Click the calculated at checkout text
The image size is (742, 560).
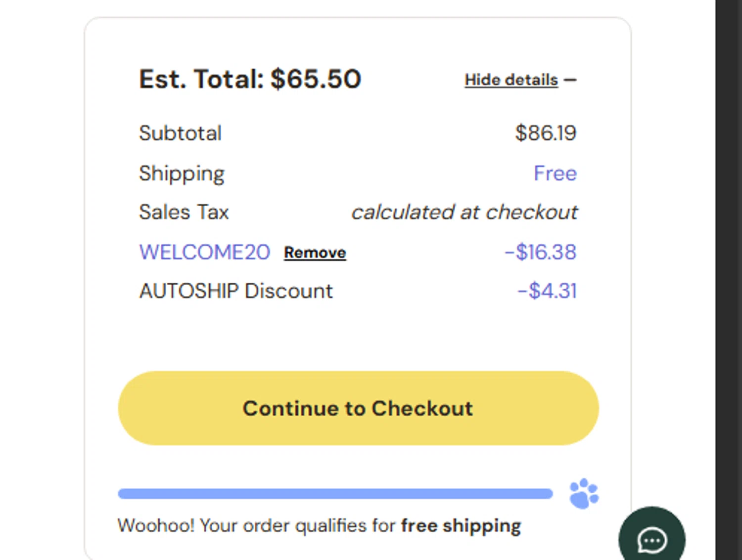[464, 212]
